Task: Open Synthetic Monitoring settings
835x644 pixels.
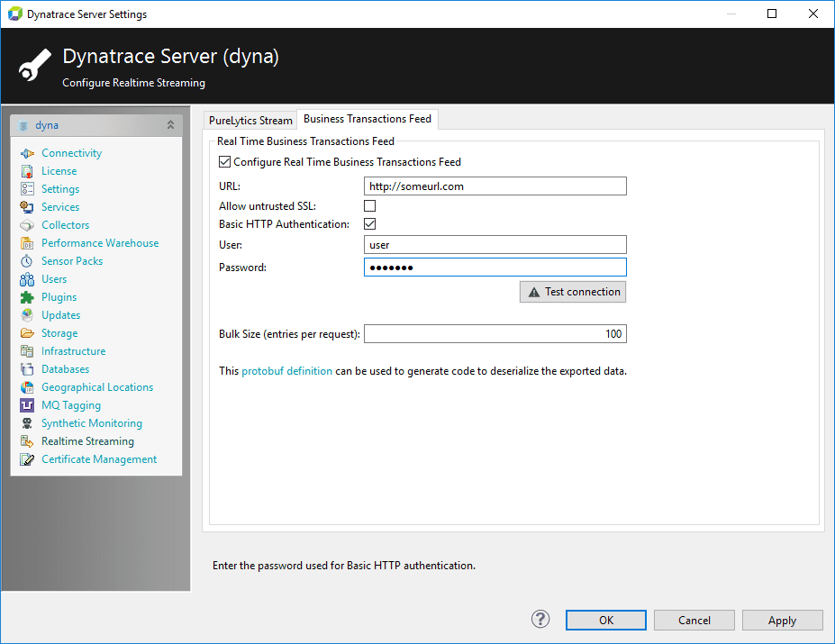Action: coord(92,423)
